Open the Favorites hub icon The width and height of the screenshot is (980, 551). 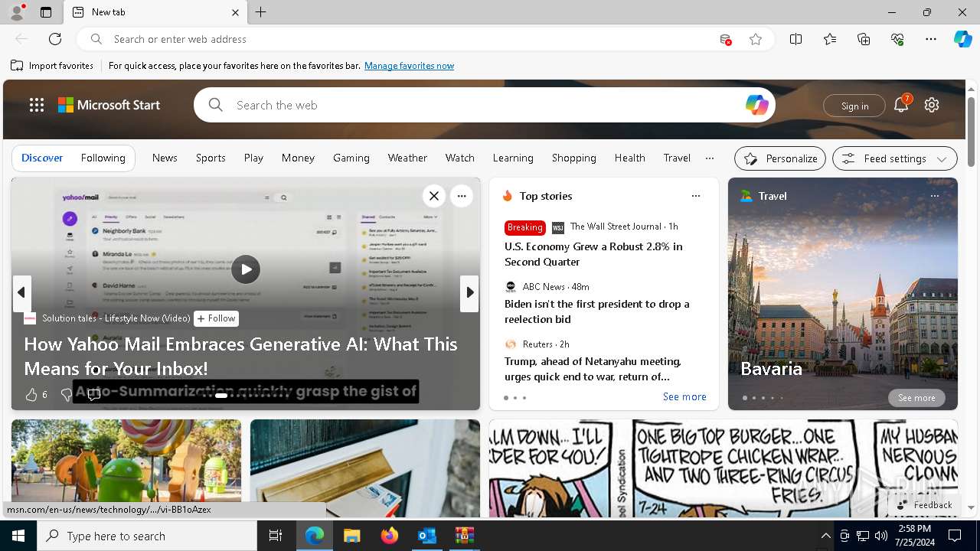click(830, 39)
